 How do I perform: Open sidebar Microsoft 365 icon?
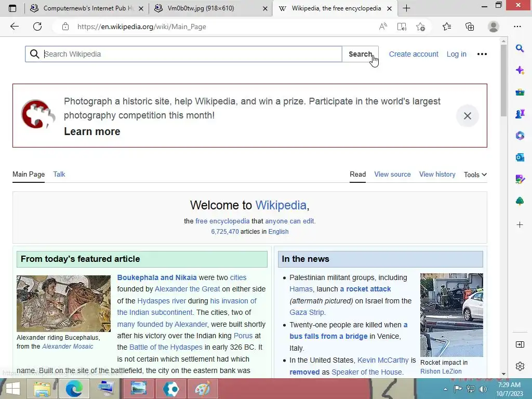click(520, 136)
